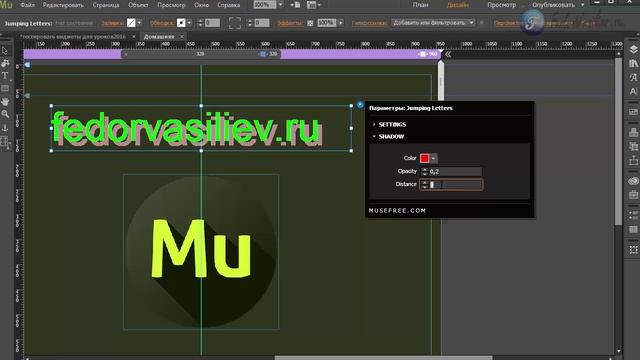The width and height of the screenshot is (640, 360).
Task: Click the MUSEFREE.COM link
Action: [x=397, y=211]
